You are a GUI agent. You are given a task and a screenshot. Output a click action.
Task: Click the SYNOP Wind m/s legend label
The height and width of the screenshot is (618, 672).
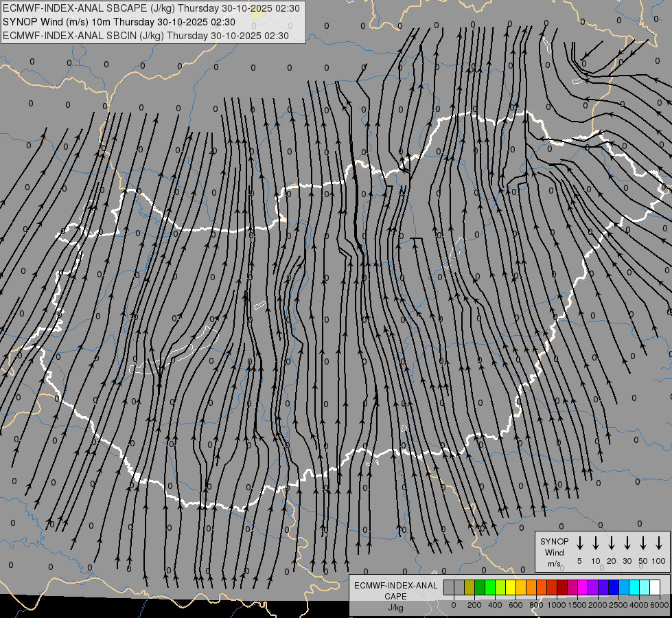point(554,552)
